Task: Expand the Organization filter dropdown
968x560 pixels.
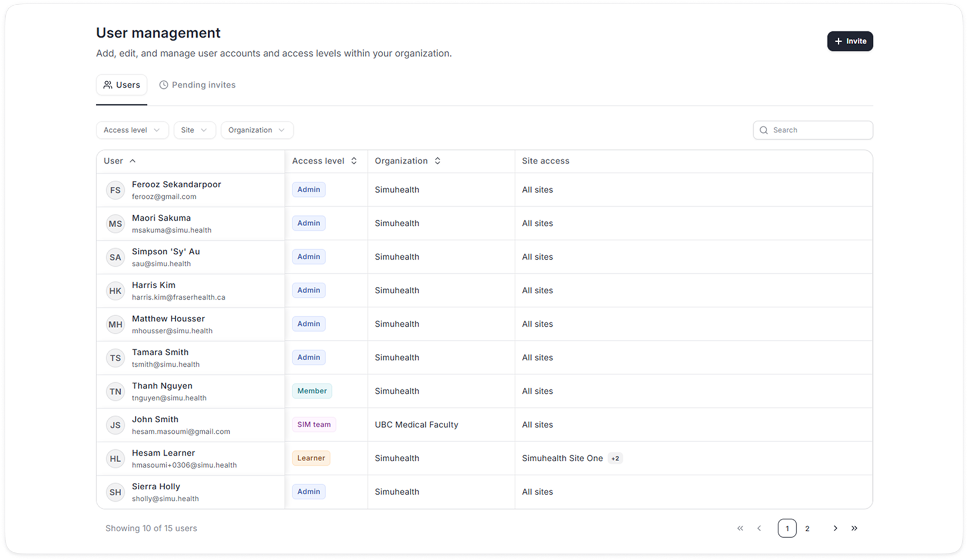Action: [257, 130]
